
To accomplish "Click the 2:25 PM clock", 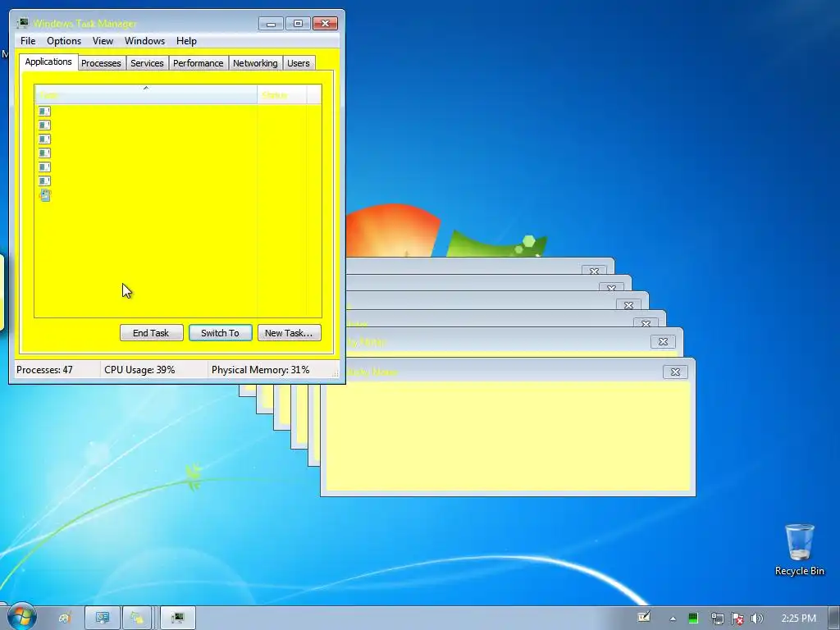I will pyautogui.click(x=799, y=619).
